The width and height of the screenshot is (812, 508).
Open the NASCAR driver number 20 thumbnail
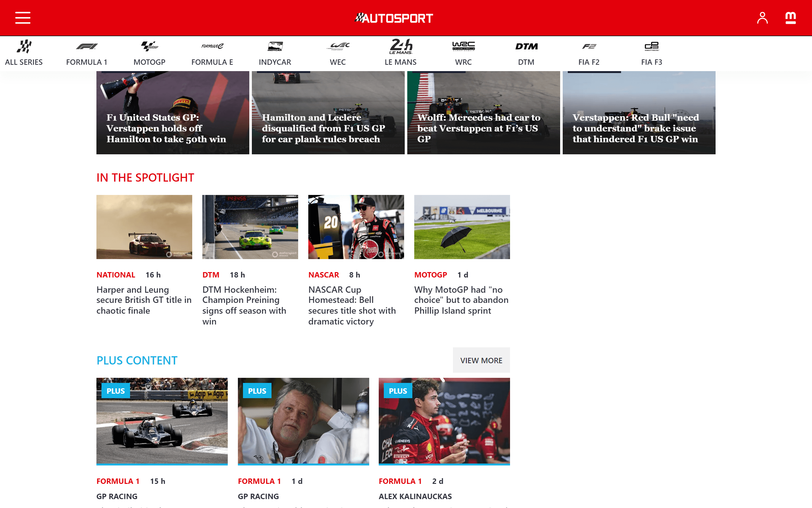(x=356, y=227)
